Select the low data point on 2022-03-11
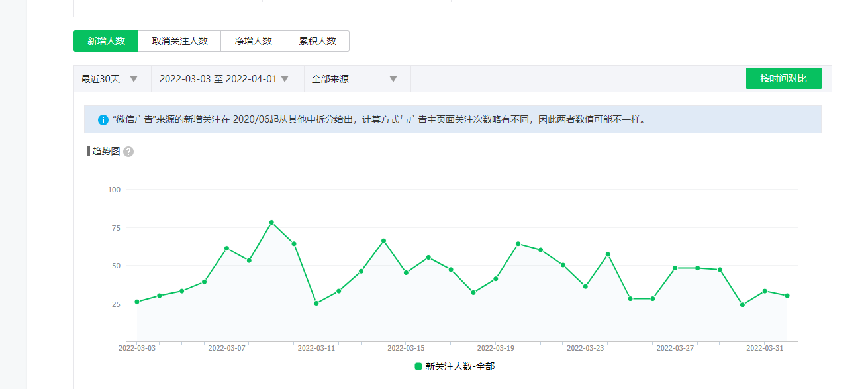The height and width of the screenshot is (389, 868). 316,303
